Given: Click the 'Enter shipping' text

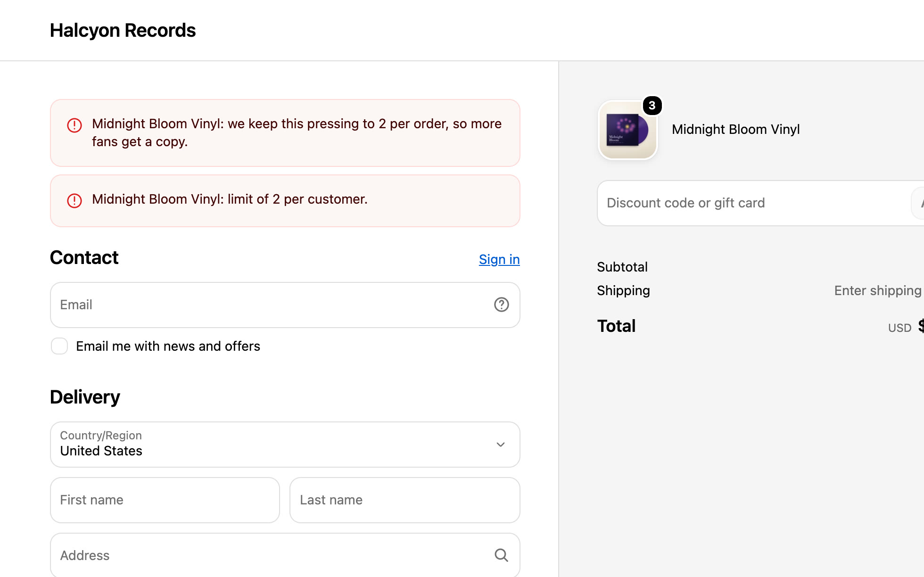Looking at the screenshot, I should click(x=878, y=290).
